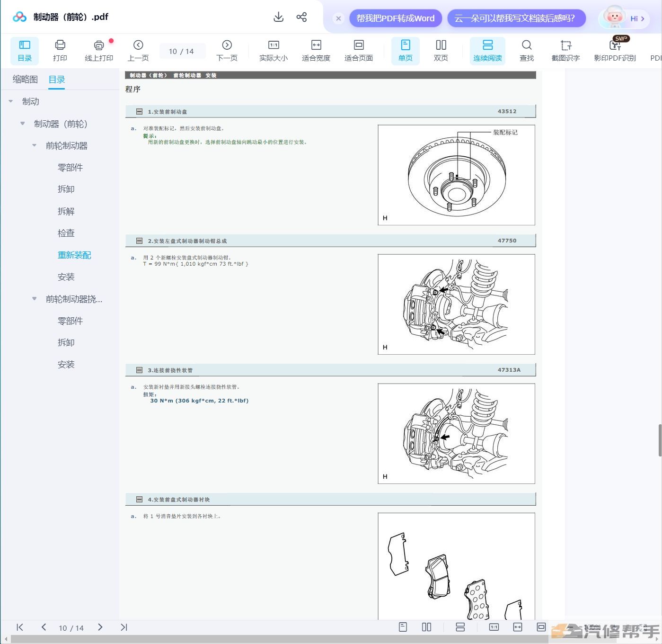Screen dimensions: 662x644
Task: Toggle 连续阅读 continuous reading
Action: (487, 51)
